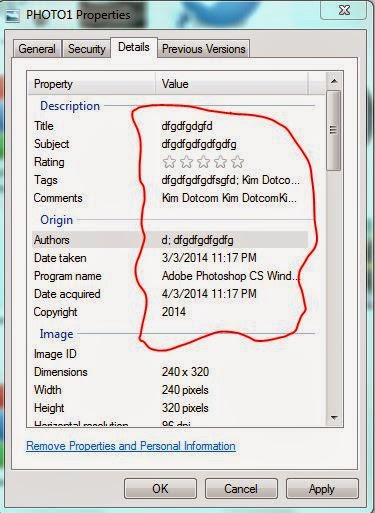Set rating to one star
Screen dimensions: 375x513
pyautogui.click(x=169, y=162)
